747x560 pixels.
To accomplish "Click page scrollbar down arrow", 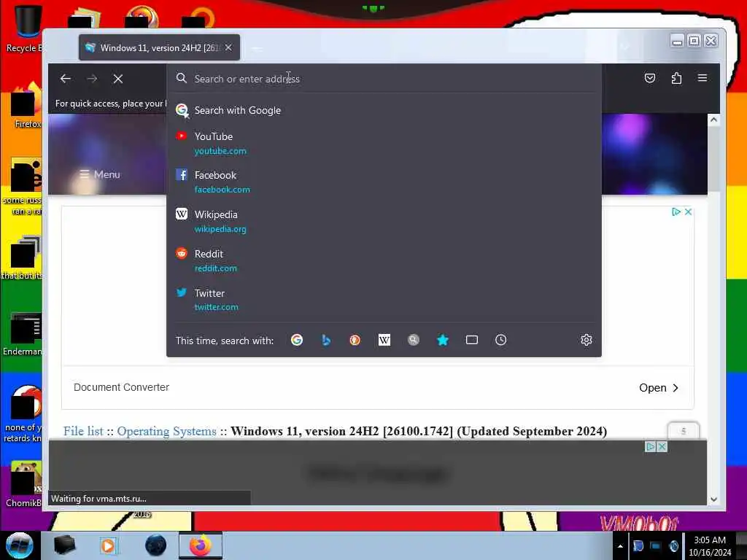I will pyautogui.click(x=713, y=499).
